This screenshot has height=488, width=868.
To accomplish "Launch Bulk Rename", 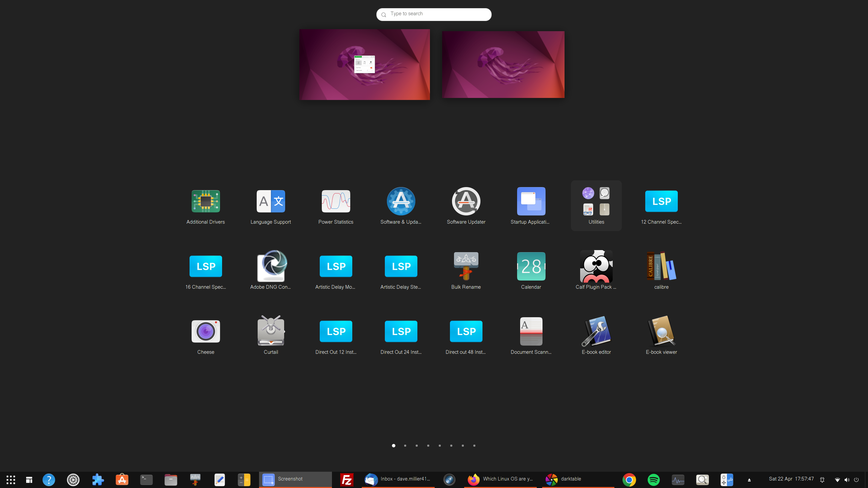I will (466, 266).
